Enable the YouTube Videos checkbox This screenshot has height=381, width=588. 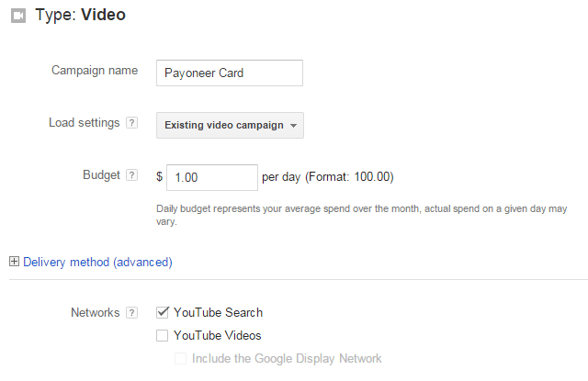click(163, 335)
